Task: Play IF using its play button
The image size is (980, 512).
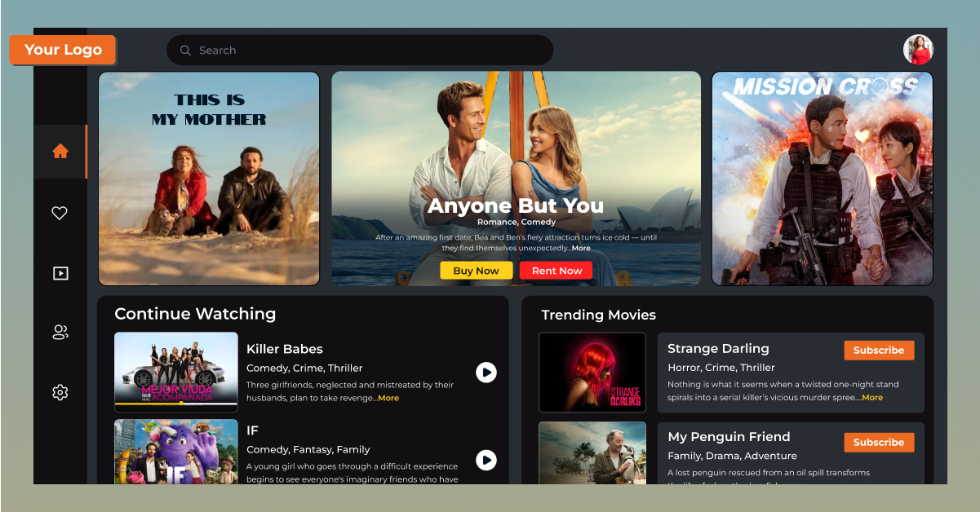Action: click(x=486, y=460)
